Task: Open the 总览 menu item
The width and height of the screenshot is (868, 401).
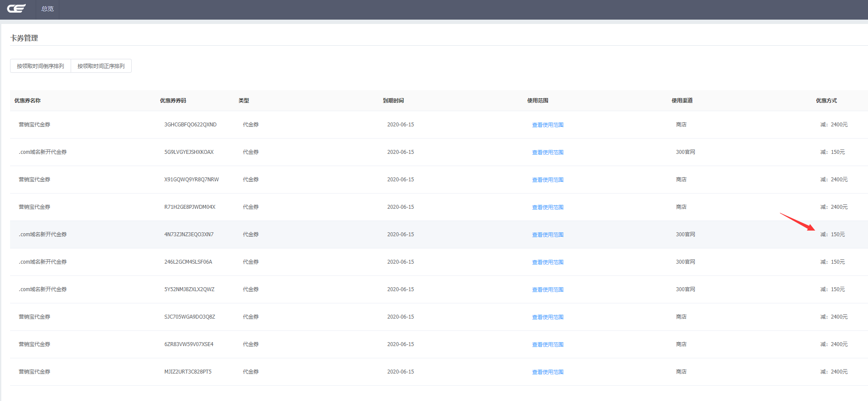Action: [x=47, y=9]
